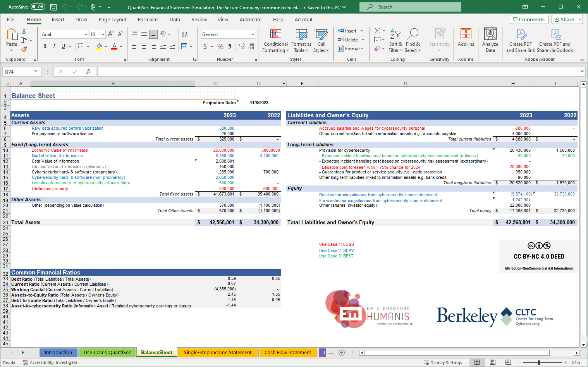Click Create PDF and Share link icon
Viewport: 588px width, 367px height.
(x=521, y=34)
